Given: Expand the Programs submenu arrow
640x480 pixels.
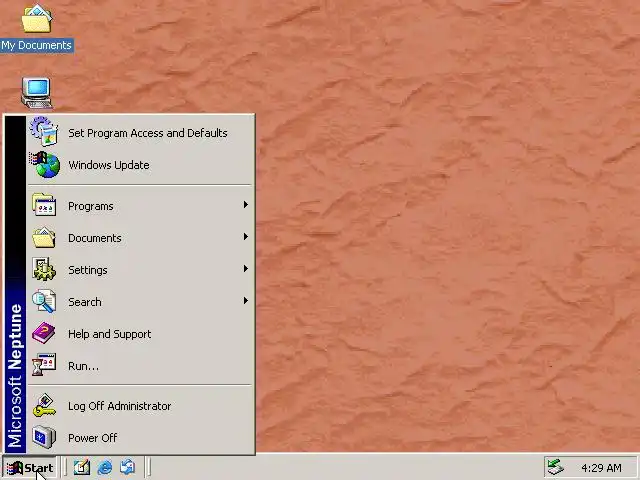Looking at the screenshot, I should [245, 204].
